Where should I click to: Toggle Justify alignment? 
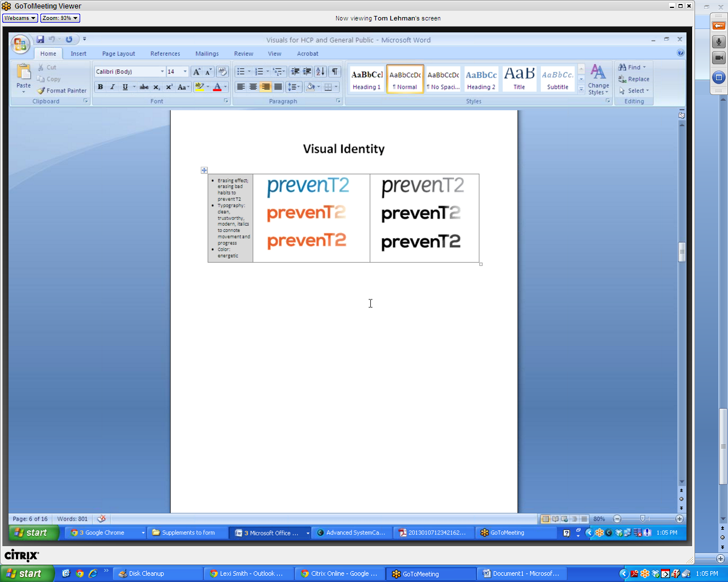tap(278, 87)
